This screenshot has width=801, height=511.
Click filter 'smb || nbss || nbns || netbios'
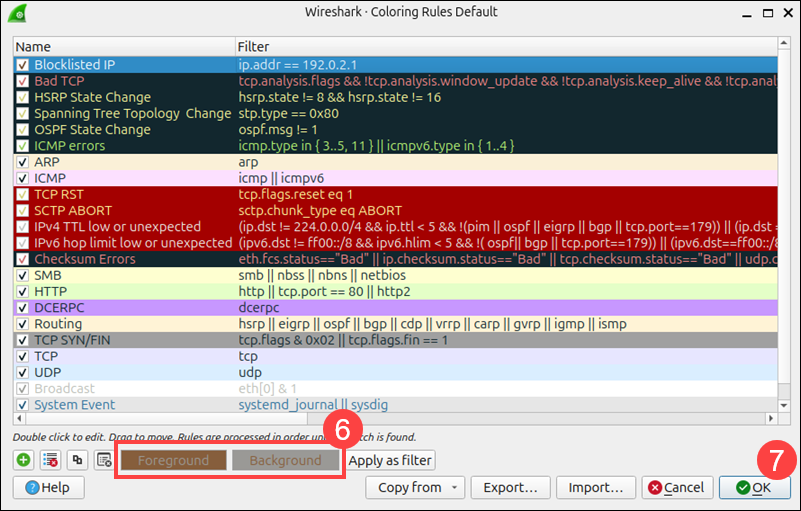click(322, 275)
